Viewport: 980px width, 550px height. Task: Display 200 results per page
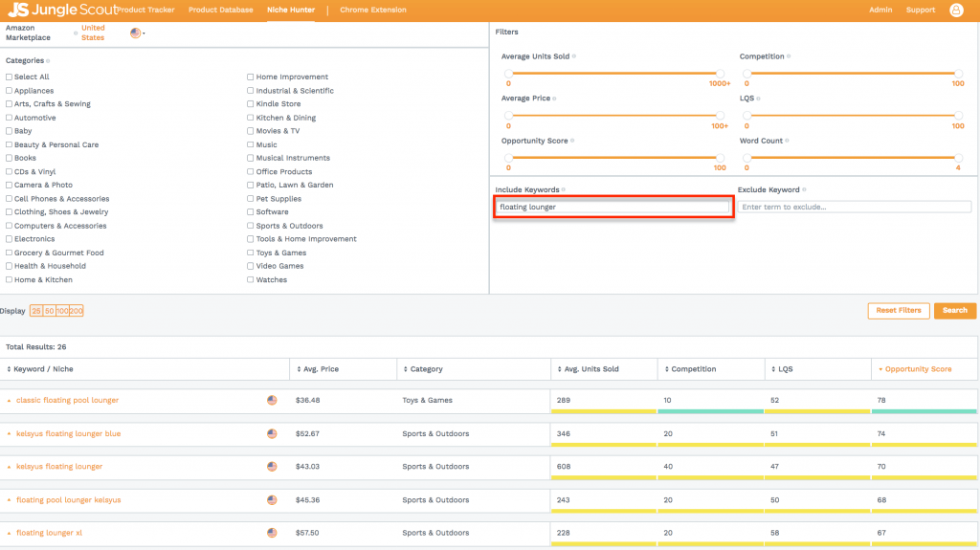(77, 311)
